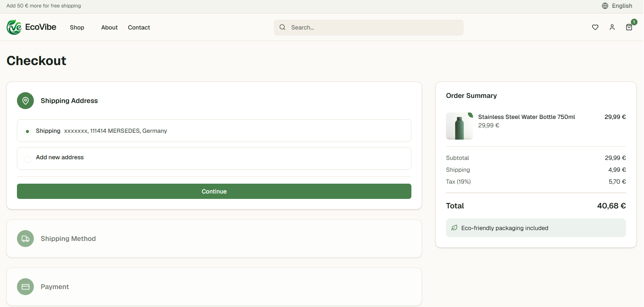This screenshot has height=307, width=644.
Task: Click the Shipping Method truck icon
Action: point(25,239)
